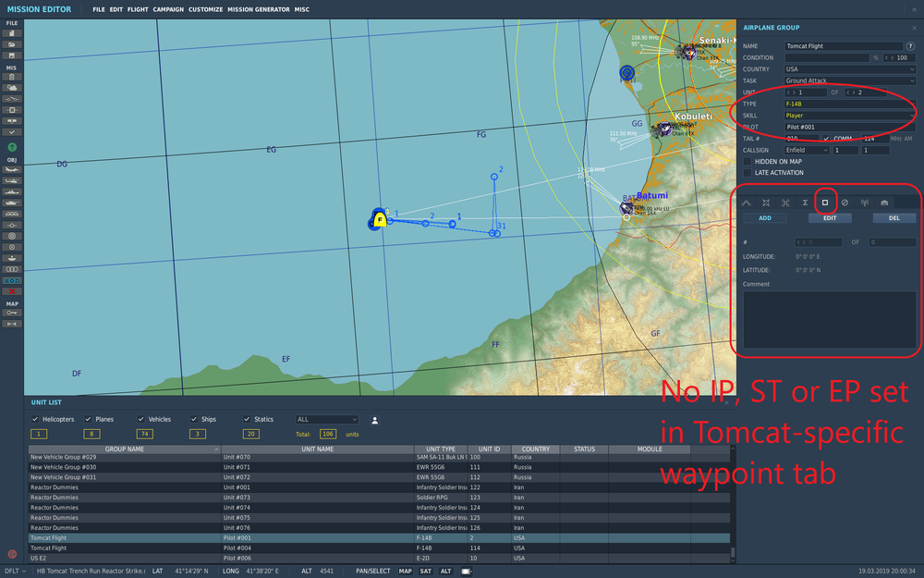The height and width of the screenshot is (578, 924).
Task: Switch to MAP view in status bar
Action: pyautogui.click(x=406, y=571)
